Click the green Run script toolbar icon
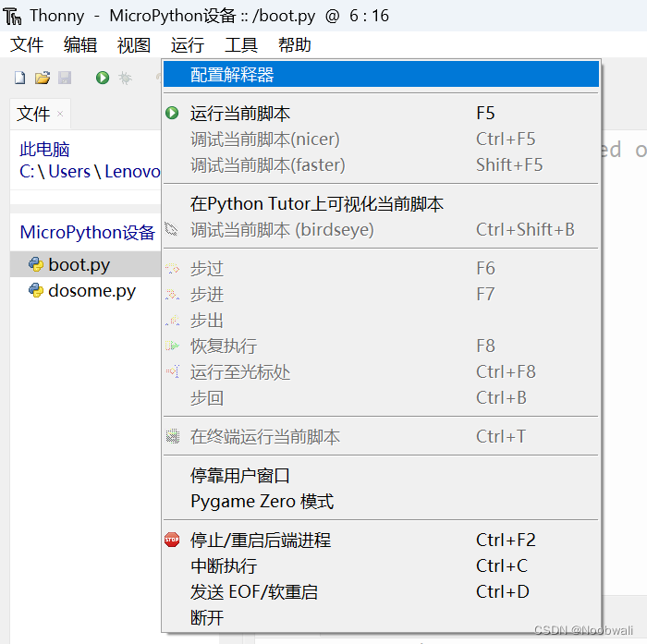647x644 pixels. [103, 78]
